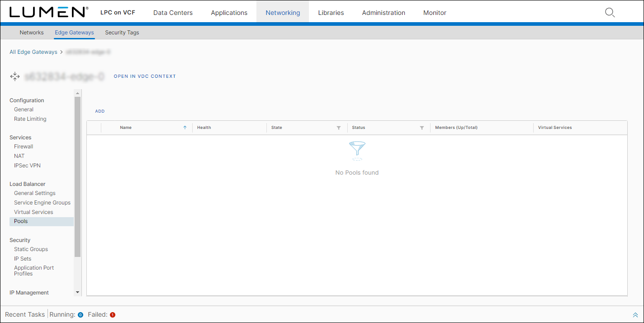Image resolution: width=644 pixels, height=323 pixels.
Task: Open the Status column filter
Action: (x=422, y=128)
